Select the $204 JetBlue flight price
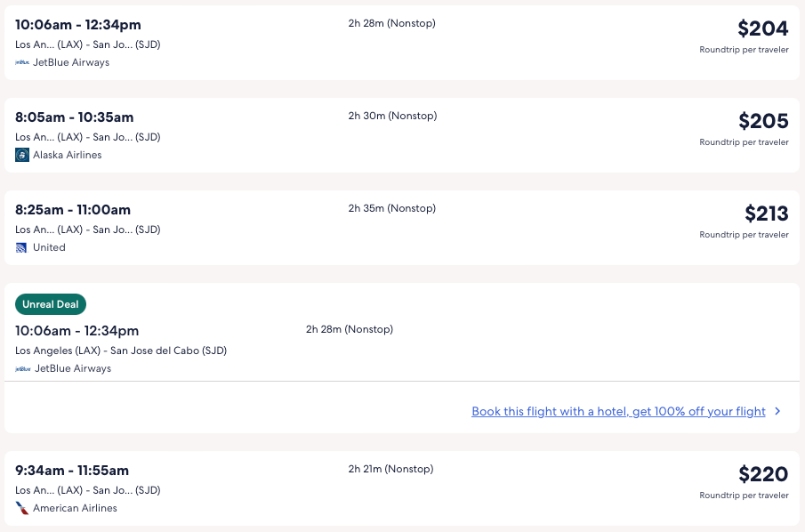Viewport: 805px width, 532px height. pyautogui.click(x=762, y=28)
